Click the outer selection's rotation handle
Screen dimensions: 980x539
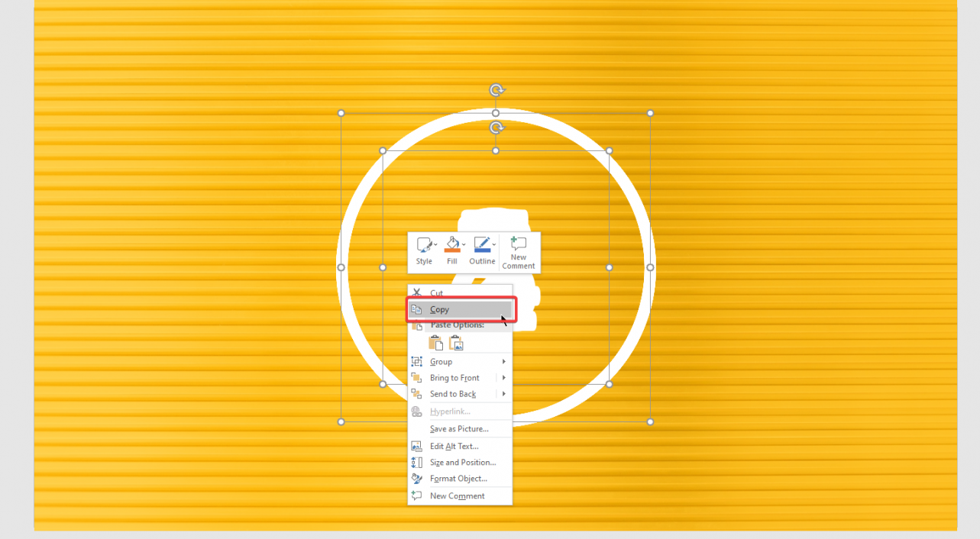[x=496, y=90]
